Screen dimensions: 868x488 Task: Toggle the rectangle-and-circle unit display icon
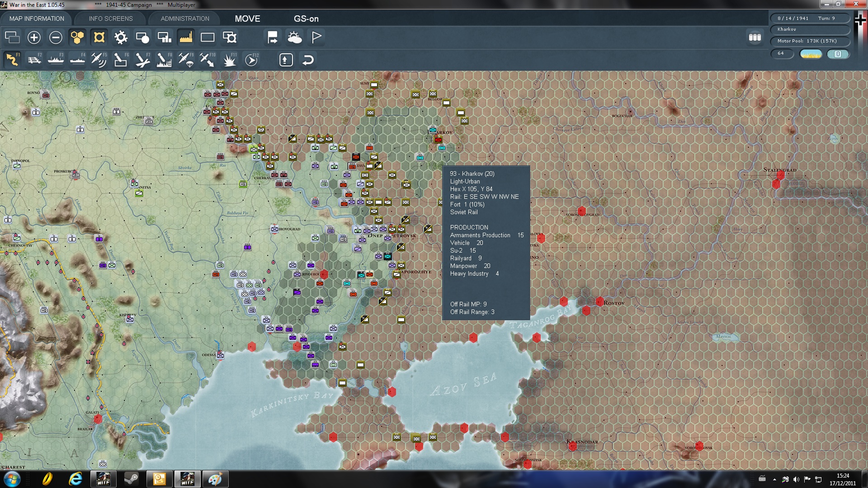click(142, 37)
